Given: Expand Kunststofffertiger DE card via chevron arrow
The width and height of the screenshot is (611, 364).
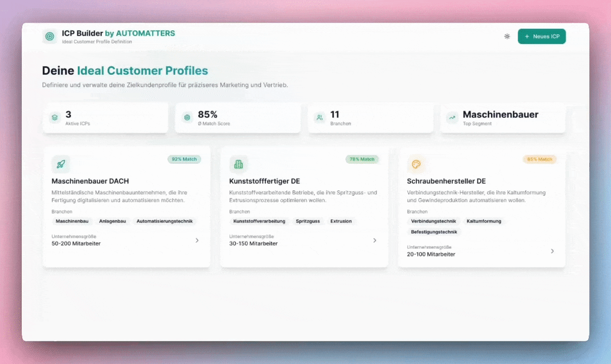Looking at the screenshot, I should pos(375,240).
